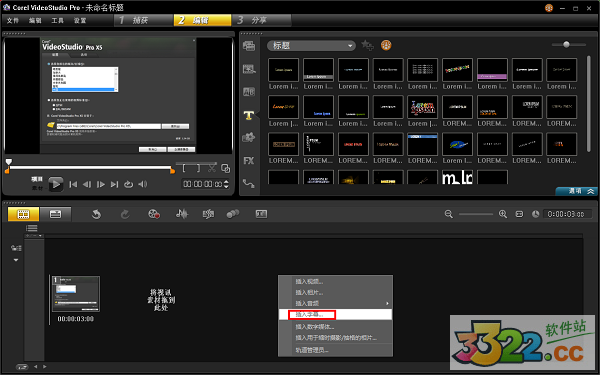Open the FX filter library

click(249, 161)
